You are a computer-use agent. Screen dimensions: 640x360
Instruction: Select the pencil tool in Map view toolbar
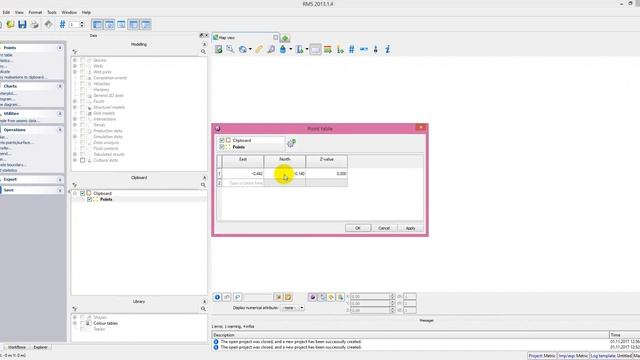pyautogui.click(x=259, y=49)
